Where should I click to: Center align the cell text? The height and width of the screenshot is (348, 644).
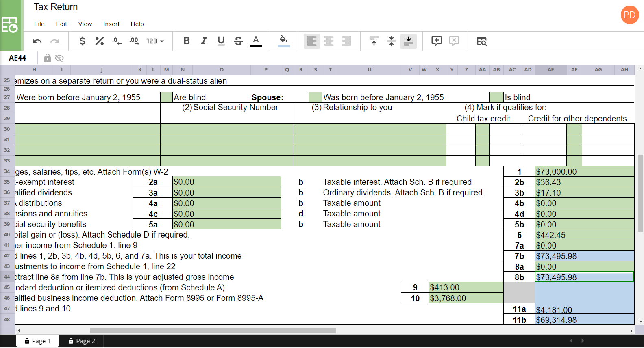[x=329, y=41]
